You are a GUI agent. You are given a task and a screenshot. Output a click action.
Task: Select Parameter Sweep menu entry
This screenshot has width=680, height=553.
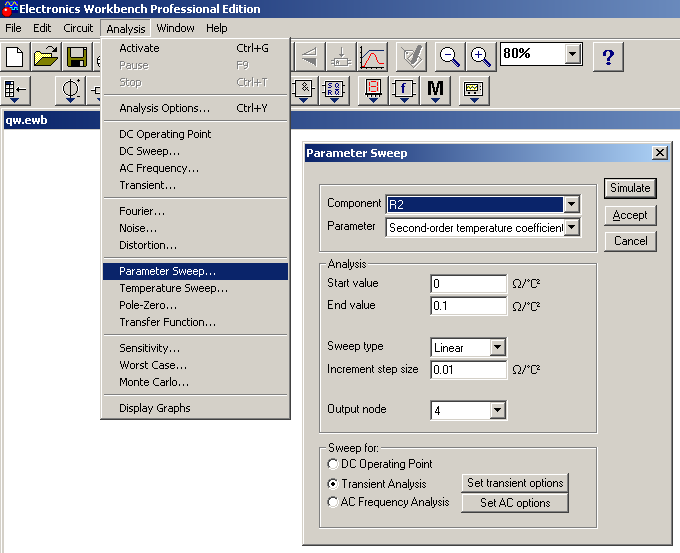(196, 271)
